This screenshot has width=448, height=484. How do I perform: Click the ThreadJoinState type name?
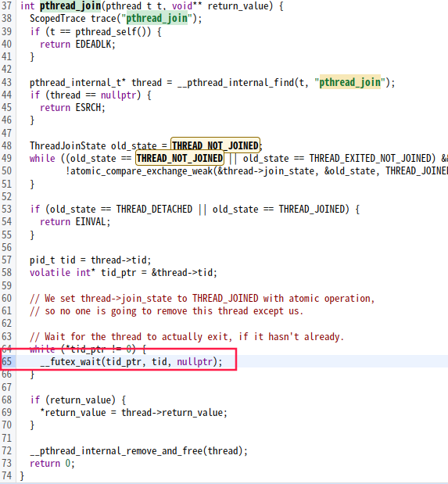coord(67,145)
